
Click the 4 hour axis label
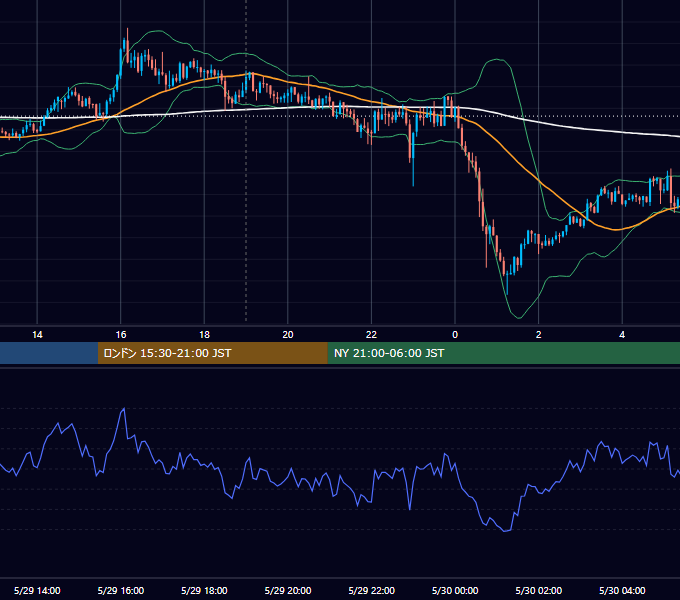(x=622, y=335)
